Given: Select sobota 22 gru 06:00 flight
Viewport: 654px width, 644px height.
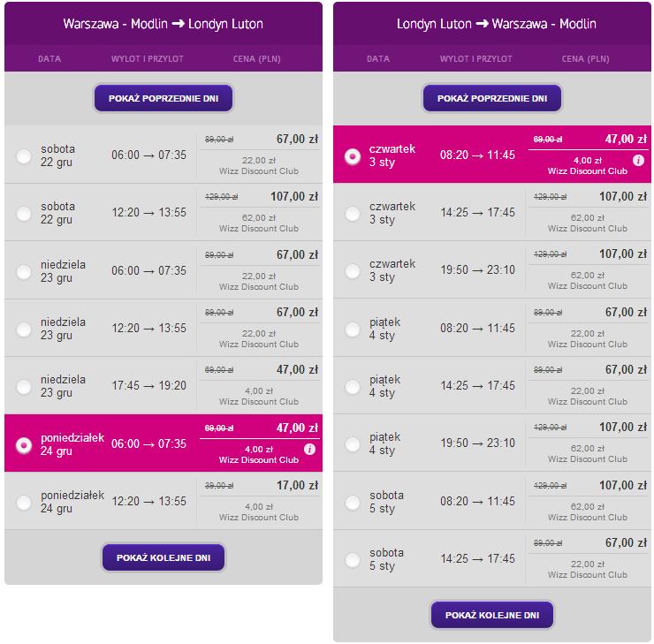Looking at the screenshot, I should [x=24, y=156].
